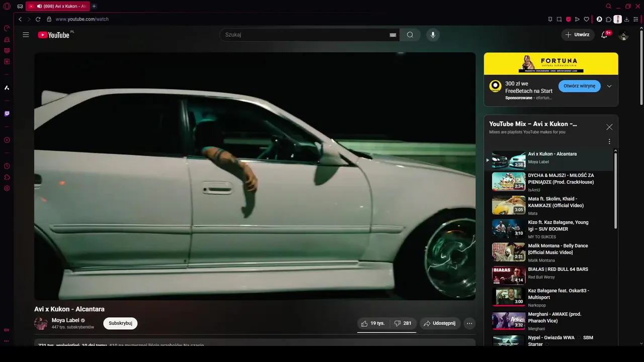Play Kaz Bałagane feat. Oskar83 - Multisport
The image size is (644, 362).
coord(552,297)
